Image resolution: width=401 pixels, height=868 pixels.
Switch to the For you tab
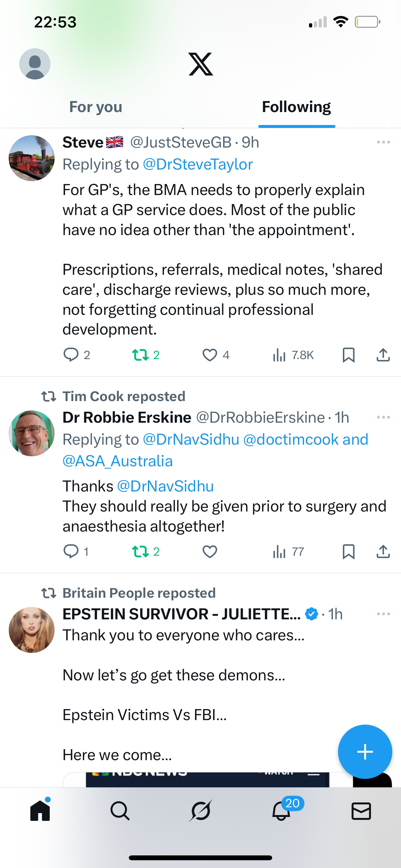tap(96, 107)
